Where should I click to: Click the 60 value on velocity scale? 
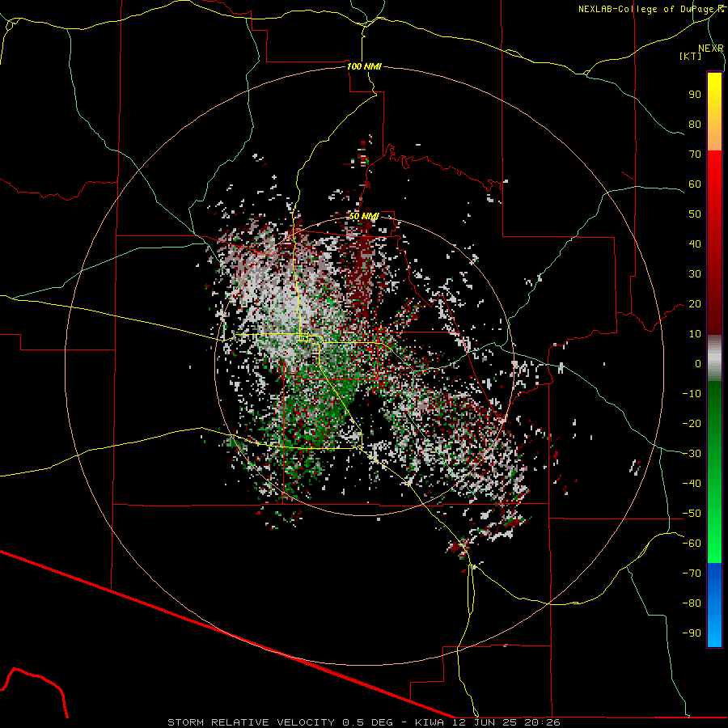coord(695,184)
